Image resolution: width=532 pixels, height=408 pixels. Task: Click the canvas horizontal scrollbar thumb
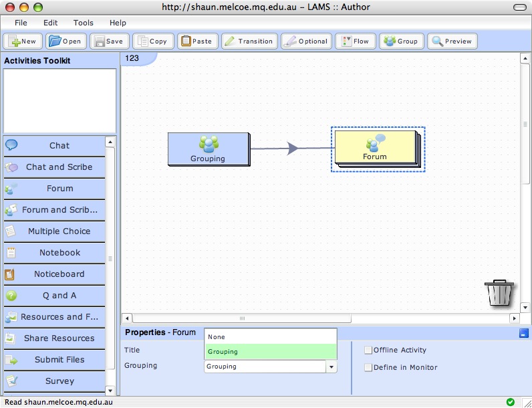coord(242,318)
